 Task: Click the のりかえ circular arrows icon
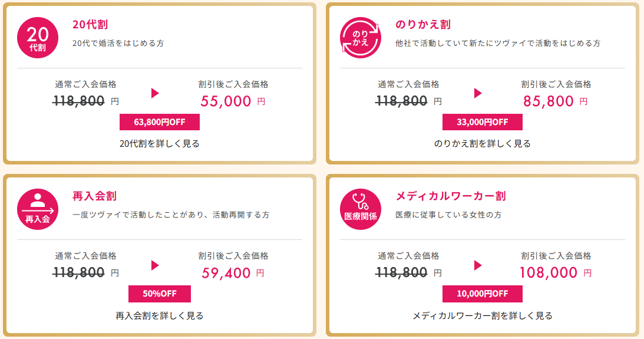click(x=360, y=38)
